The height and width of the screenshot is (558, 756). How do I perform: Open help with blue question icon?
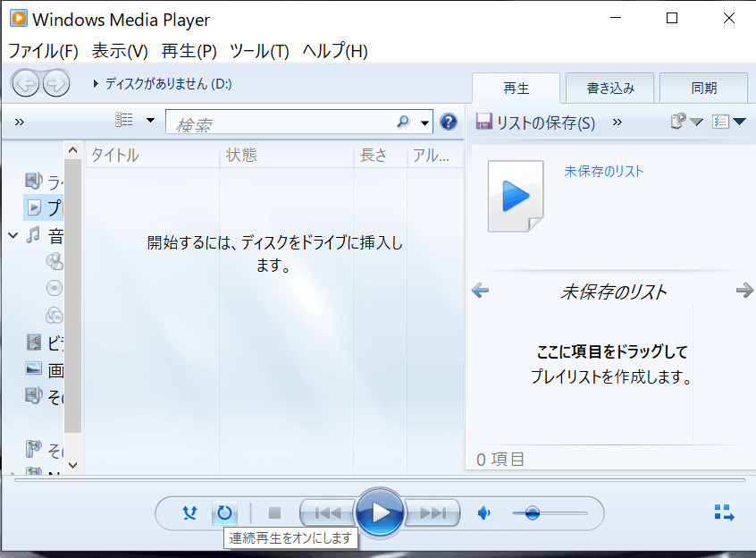(x=449, y=122)
